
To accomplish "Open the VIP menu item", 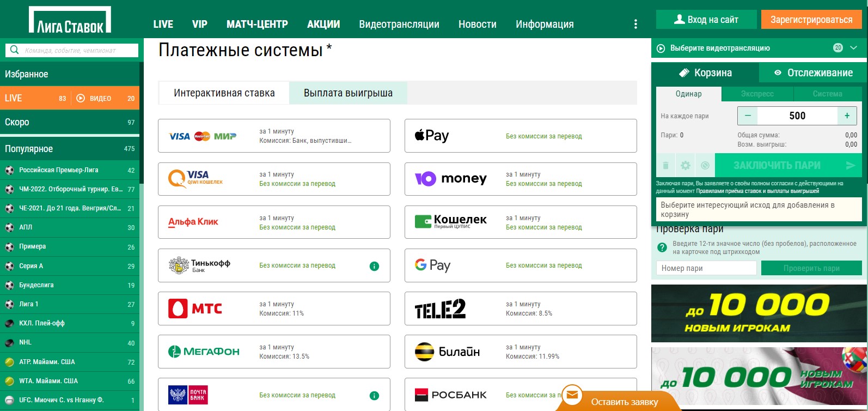I will point(199,24).
